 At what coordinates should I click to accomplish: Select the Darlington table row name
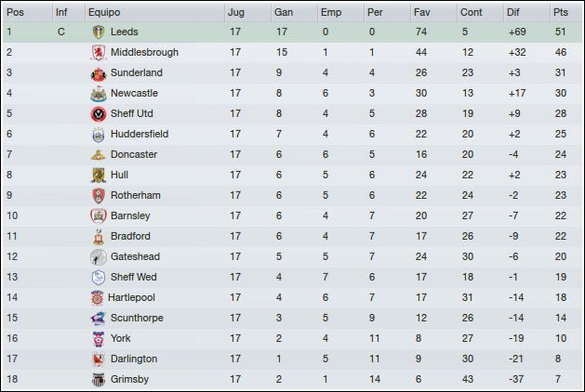point(134,359)
